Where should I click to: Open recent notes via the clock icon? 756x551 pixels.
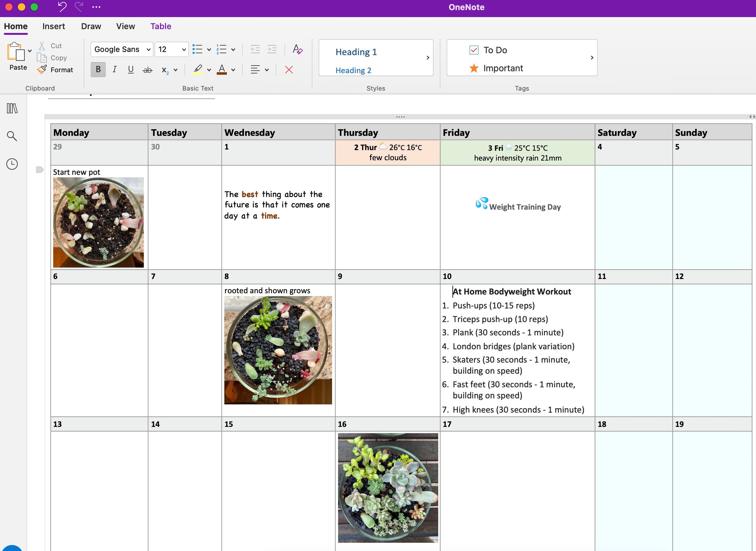coord(12,164)
